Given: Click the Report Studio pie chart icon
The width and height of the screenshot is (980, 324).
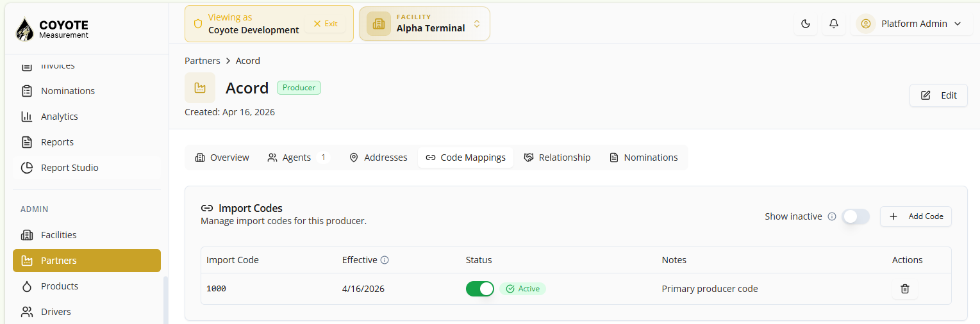Looking at the screenshot, I should pyautogui.click(x=27, y=168).
